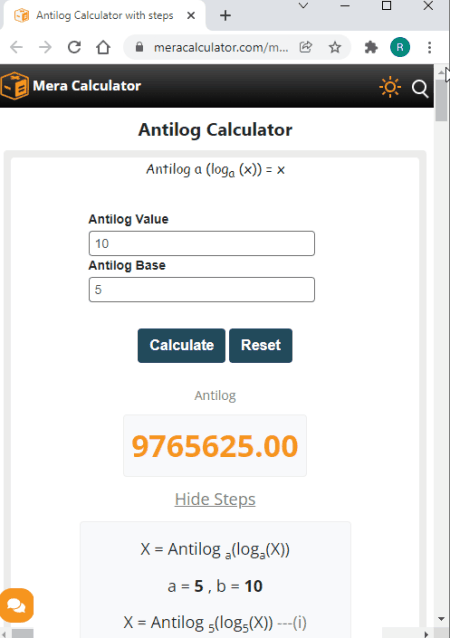Open the extensions puzzle icon

(x=371, y=47)
